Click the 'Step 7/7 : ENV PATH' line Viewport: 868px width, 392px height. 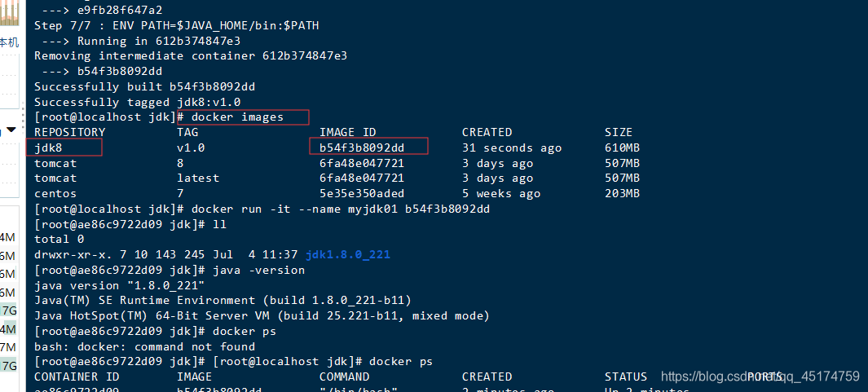177,25
